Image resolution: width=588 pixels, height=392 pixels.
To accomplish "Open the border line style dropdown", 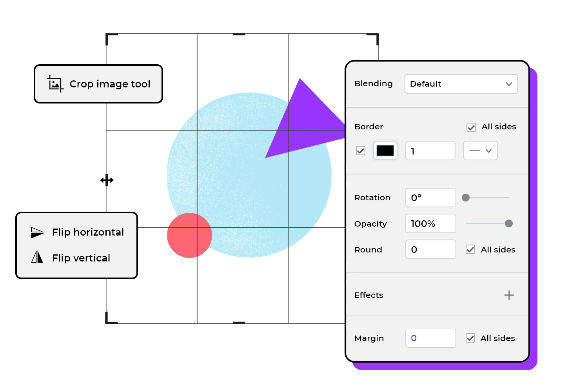I will [481, 151].
